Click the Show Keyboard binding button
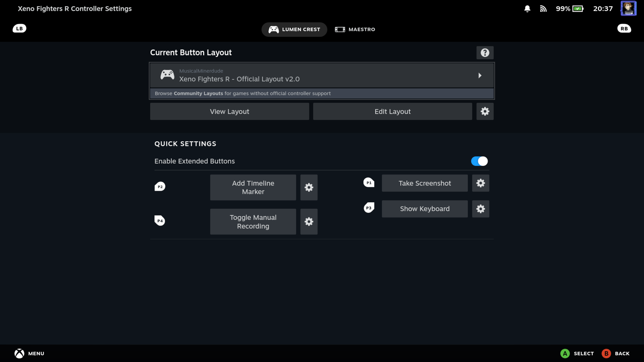Screen dimensions: 644x362 (x=425, y=209)
